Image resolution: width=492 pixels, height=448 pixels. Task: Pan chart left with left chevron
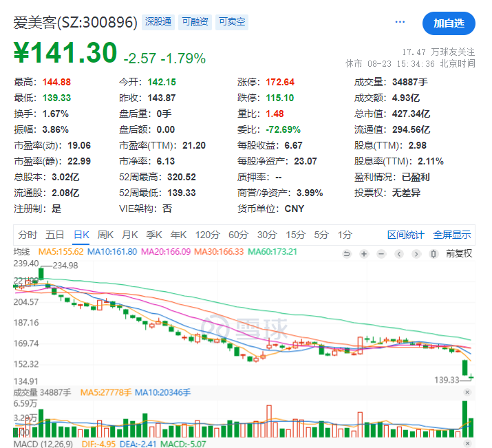(x=399, y=253)
